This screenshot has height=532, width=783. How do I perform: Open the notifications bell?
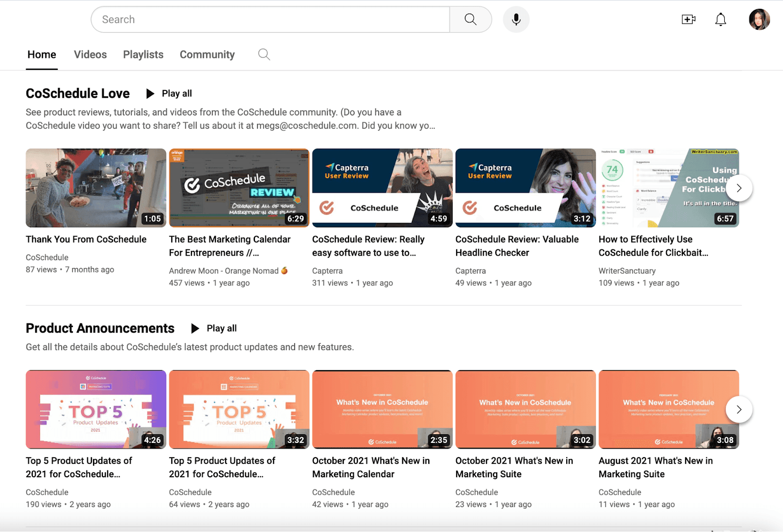coord(720,19)
